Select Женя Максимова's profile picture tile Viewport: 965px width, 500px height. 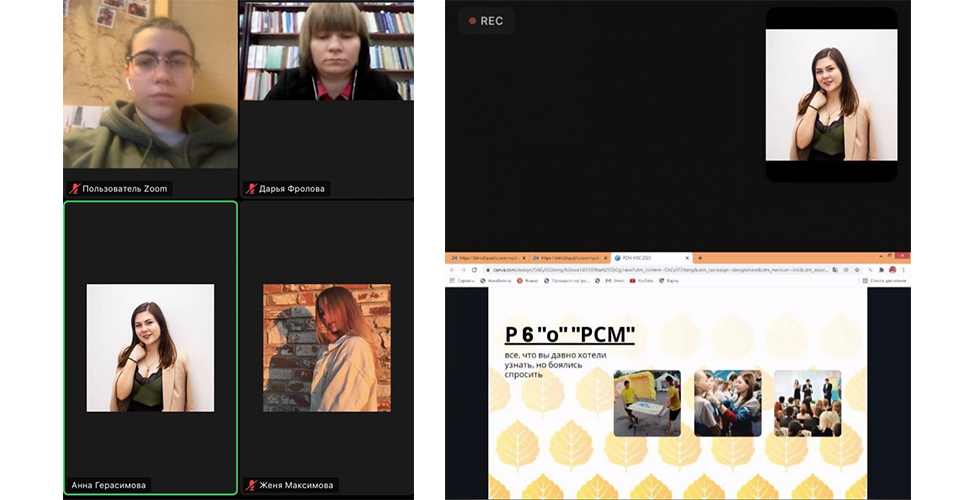click(326, 348)
